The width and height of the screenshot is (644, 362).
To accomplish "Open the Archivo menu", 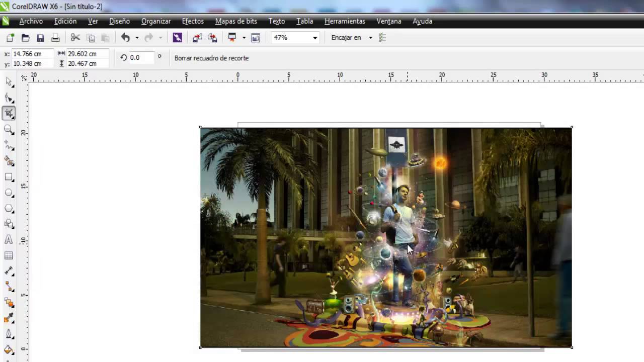I will (31, 21).
